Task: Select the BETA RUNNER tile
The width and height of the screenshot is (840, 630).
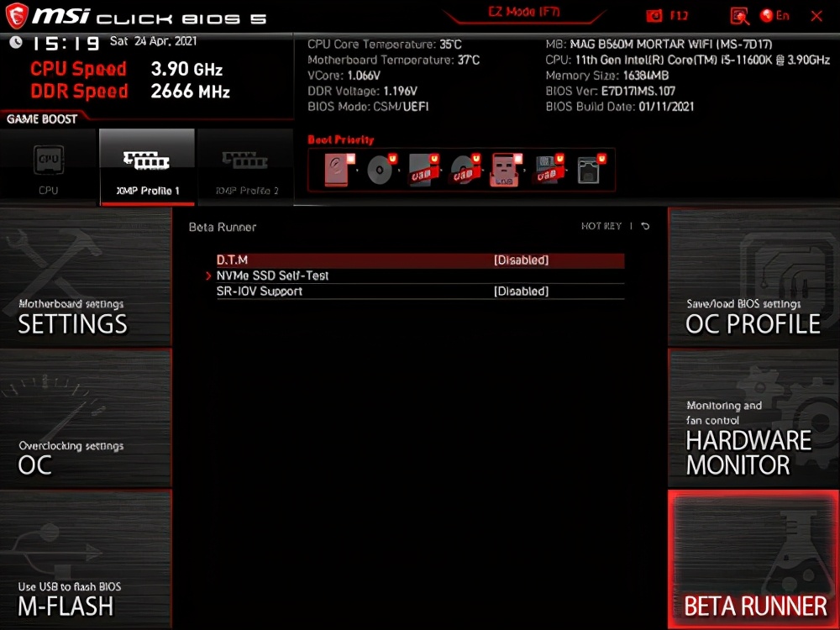Action: 753,559
